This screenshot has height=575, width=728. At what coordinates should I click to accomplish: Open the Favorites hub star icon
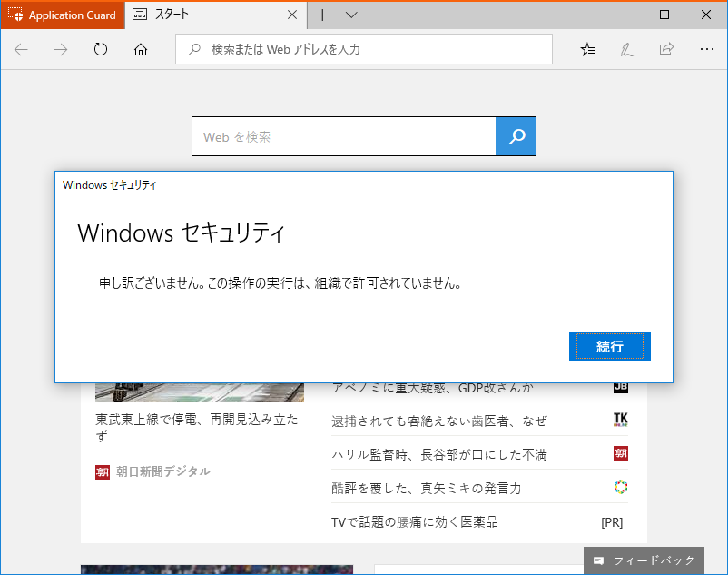[x=587, y=49]
